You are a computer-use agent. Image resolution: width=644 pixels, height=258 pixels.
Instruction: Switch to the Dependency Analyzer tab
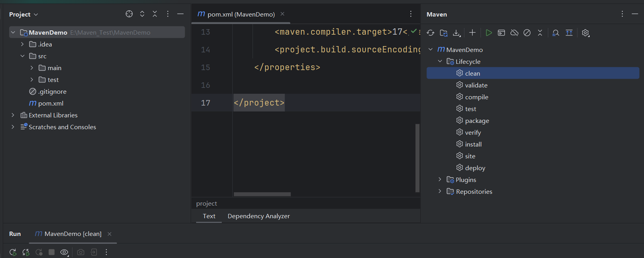pos(259,216)
